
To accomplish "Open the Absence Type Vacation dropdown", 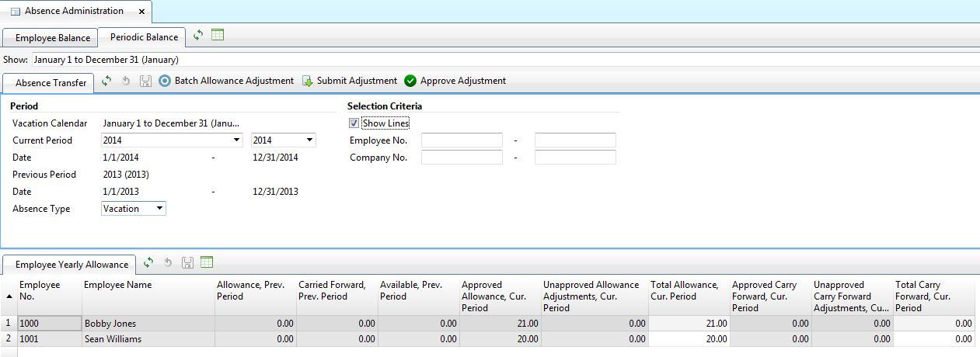I will 159,209.
